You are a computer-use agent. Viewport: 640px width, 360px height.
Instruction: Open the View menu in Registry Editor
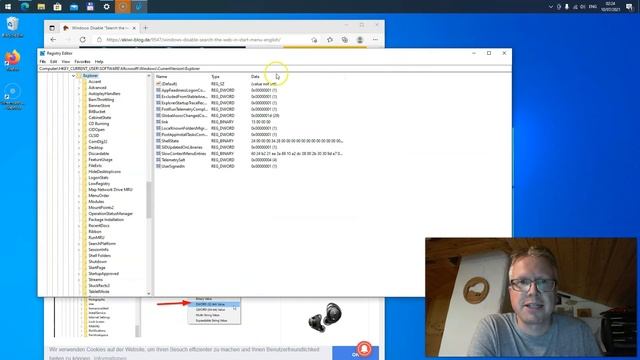[x=65, y=61]
